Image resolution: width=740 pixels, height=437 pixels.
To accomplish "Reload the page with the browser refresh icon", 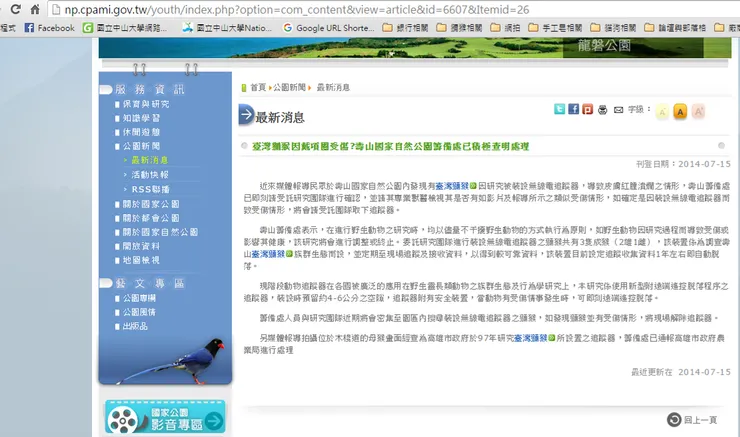I will coord(15,9).
